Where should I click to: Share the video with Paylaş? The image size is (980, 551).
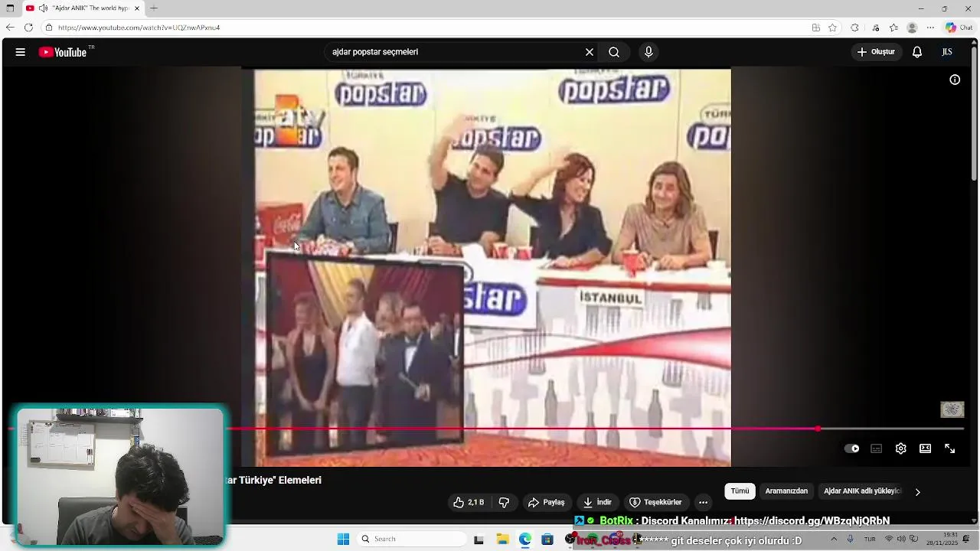tap(546, 502)
